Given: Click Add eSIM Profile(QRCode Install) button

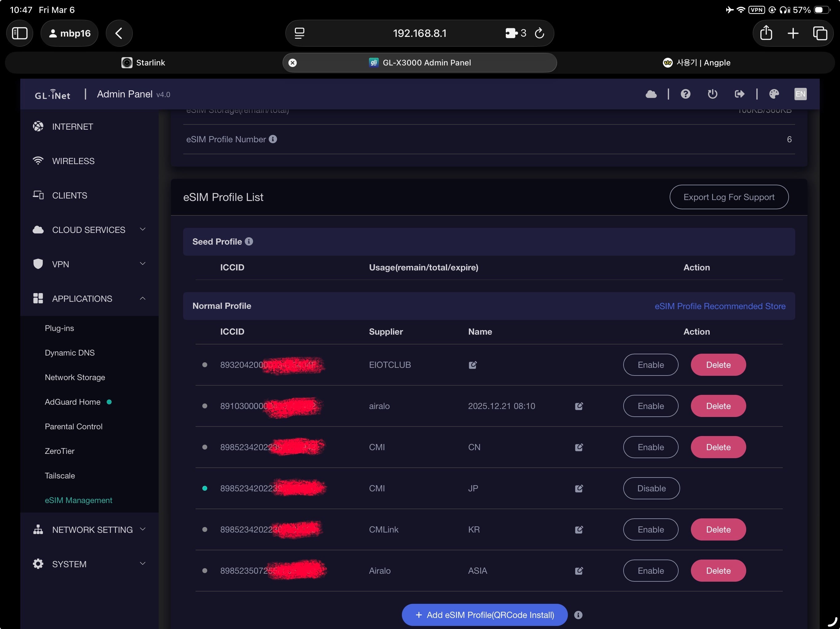Looking at the screenshot, I should [x=485, y=615].
